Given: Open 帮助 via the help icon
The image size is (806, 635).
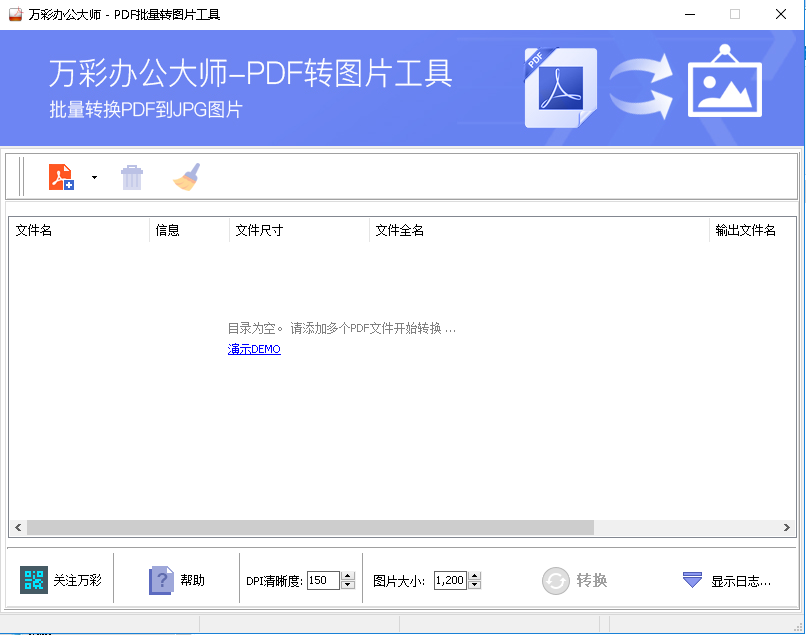Looking at the screenshot, I should coord(161,578).
